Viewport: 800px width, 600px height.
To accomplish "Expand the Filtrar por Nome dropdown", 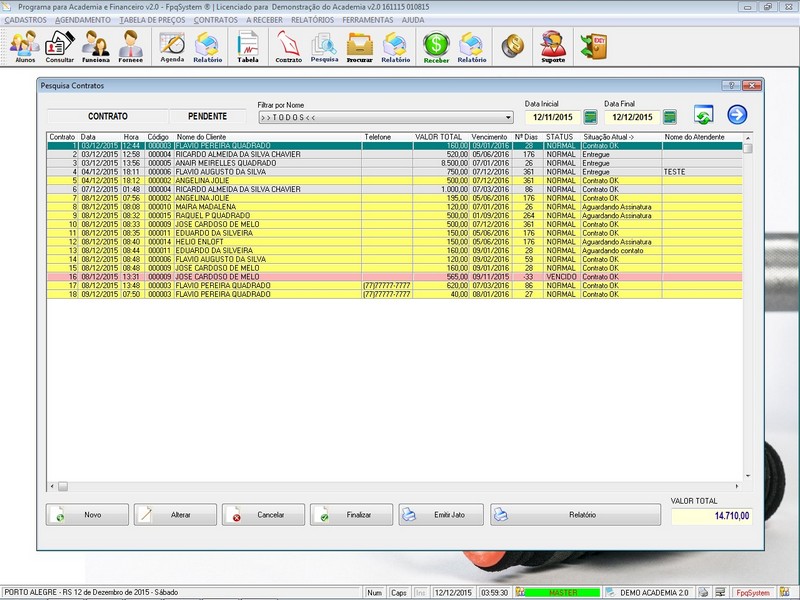I will pyautogui.click(x=508, y=117).
